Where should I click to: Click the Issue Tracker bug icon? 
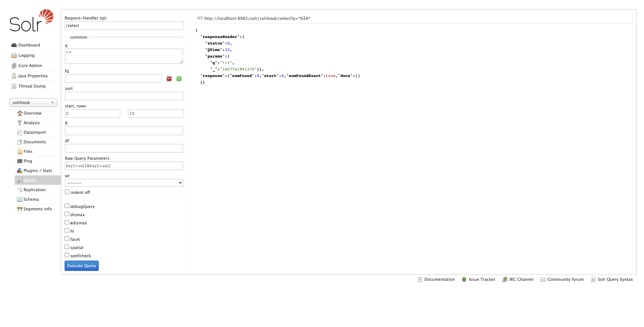click(x=464, y=279)
